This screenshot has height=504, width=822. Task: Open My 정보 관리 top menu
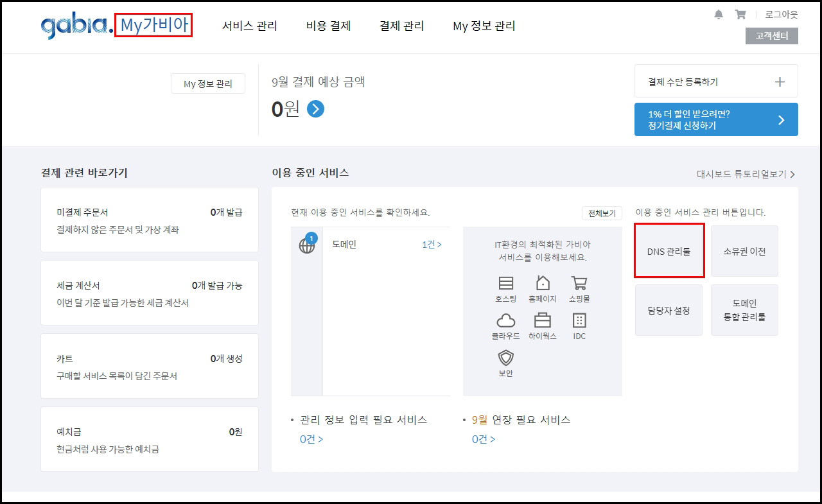(484, 26)
